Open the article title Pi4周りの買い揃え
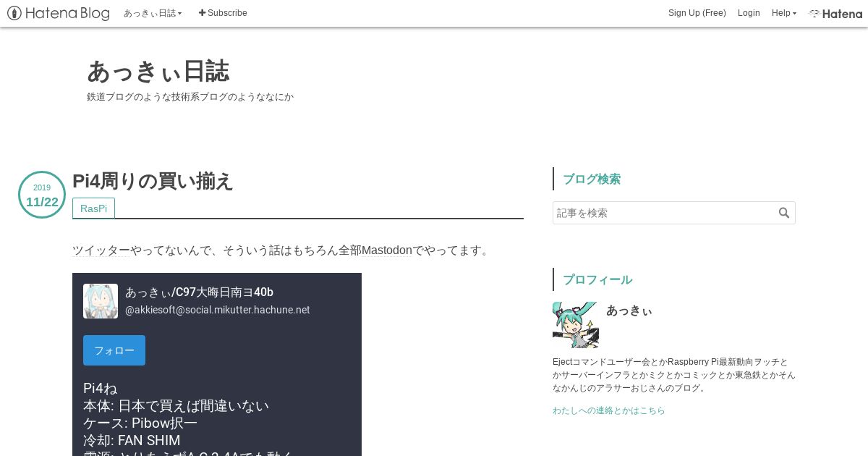Viewport: 868px width, 456px height. pos(153,181)
